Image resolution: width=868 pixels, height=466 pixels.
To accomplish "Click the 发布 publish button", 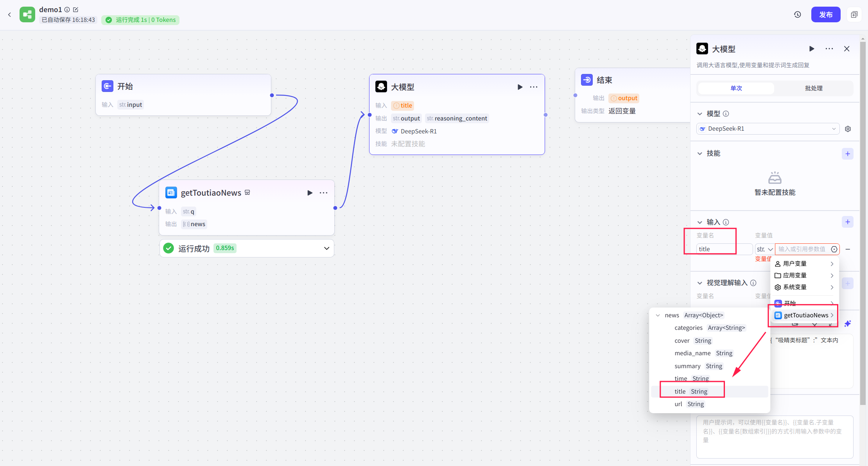I will [825, 14].
